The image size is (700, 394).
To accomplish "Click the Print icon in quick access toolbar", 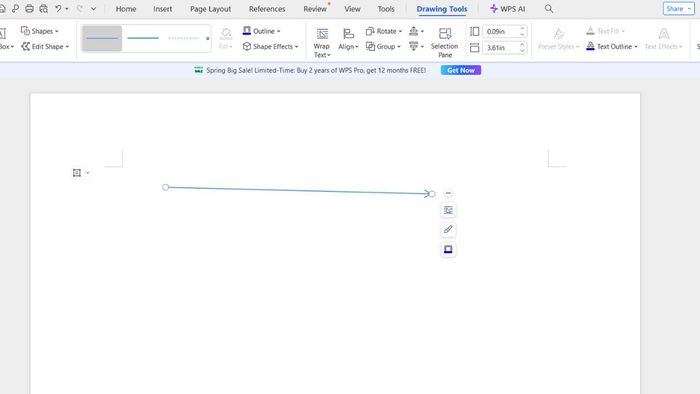I will coord(29,8).
